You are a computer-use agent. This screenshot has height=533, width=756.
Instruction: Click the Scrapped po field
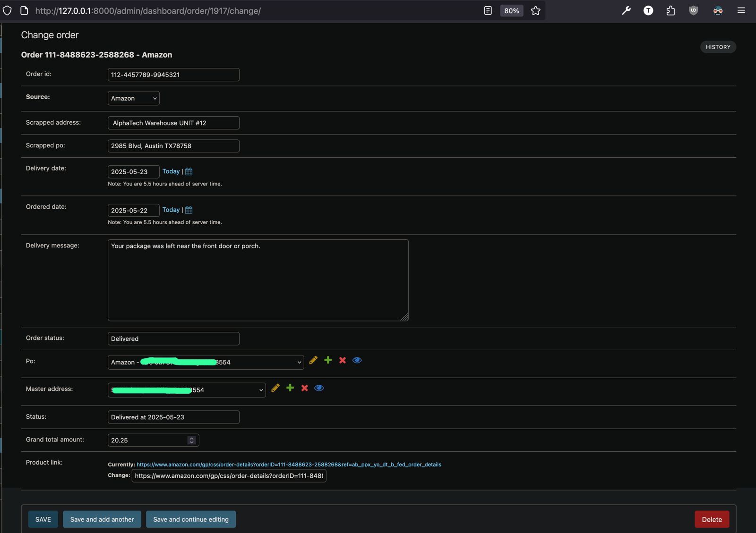click(x=173, y=146)
